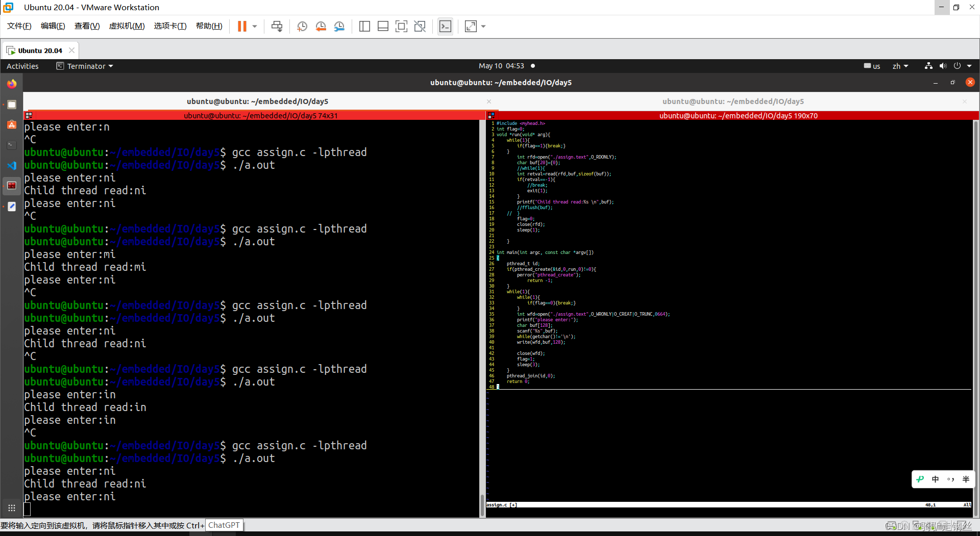Open Visual Studio Code from the dock
Viewport: 980px width, 536px height.
pos(12,165)
